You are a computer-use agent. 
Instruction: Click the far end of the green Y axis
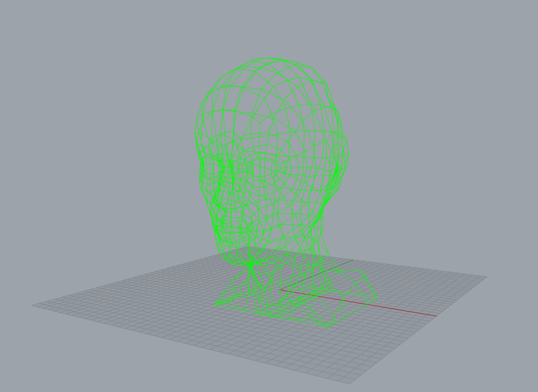[353, 260]
